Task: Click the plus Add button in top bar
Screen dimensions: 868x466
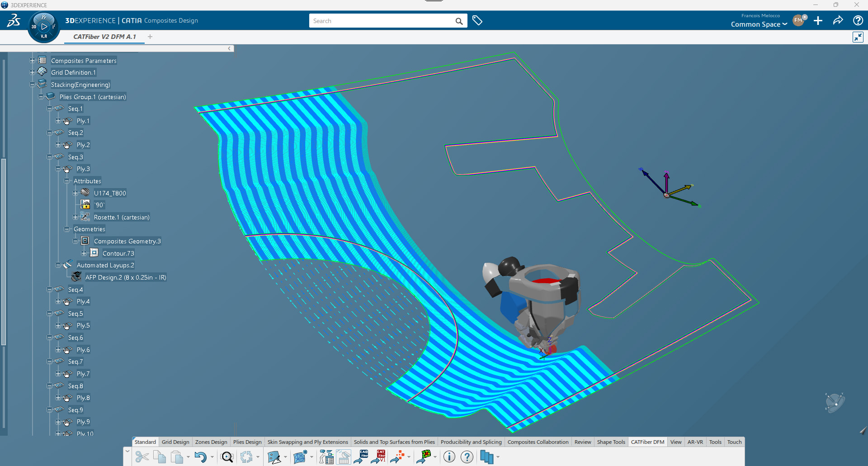Action: click(x=818, y=21)
